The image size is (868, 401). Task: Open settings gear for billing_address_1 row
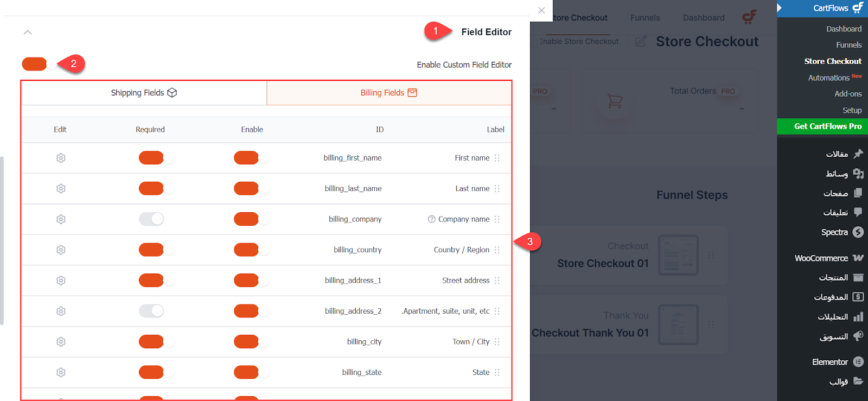click(61, 281)
